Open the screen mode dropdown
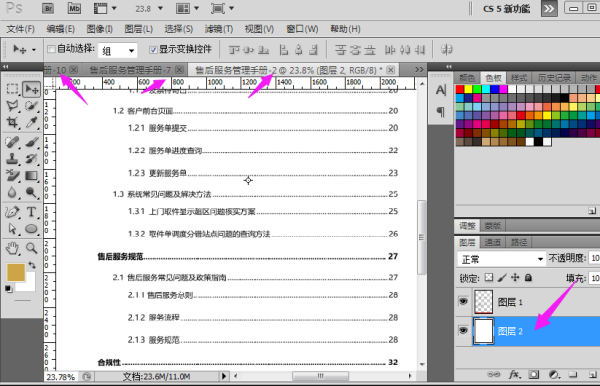 click(x=222, y=8)
